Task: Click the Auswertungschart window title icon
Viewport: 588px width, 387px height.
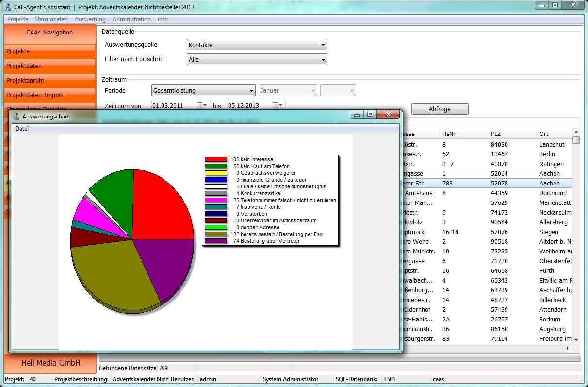Action: pyautogui.click(x=16, y=117)
